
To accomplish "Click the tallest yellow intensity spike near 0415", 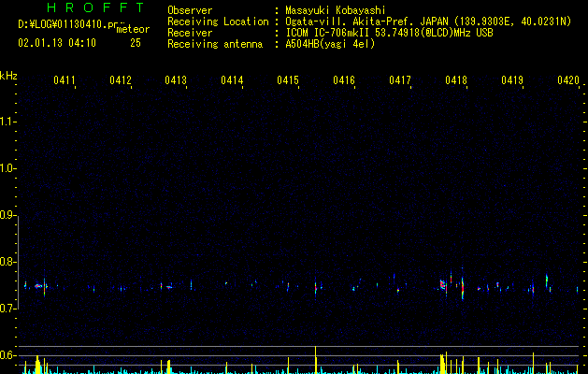I will (316, 360).
